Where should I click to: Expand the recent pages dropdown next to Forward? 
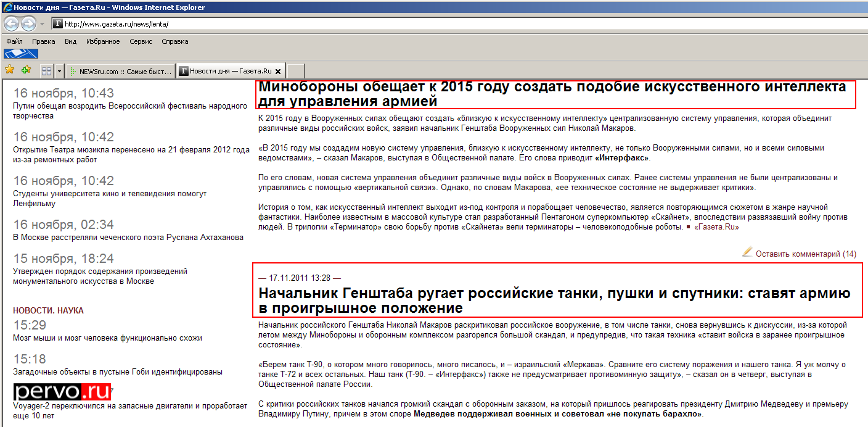pyautogui.click(x=42, y=24)
